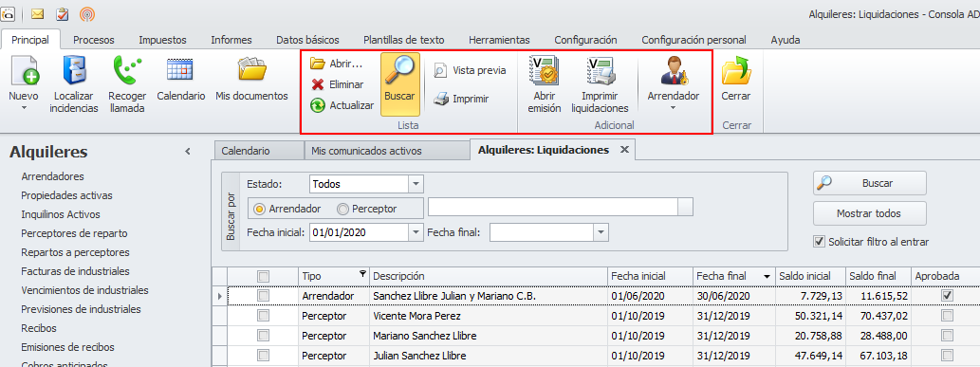The width and height of the screenshot is (980, 367).
Task: Click the Arrendador person icon
Action: [x=674, y=70]
